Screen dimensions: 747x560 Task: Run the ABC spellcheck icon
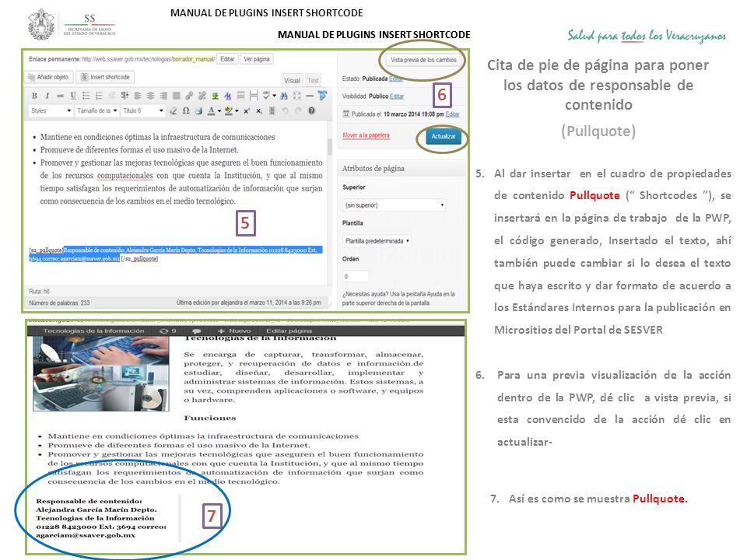tap(266, 95)
